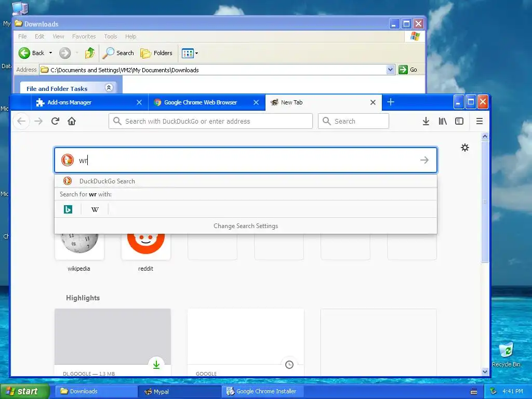Click Forward arrow in Downloads window
Image resolution: width=532 pixels, height=399 pixels.
[65, 53]
